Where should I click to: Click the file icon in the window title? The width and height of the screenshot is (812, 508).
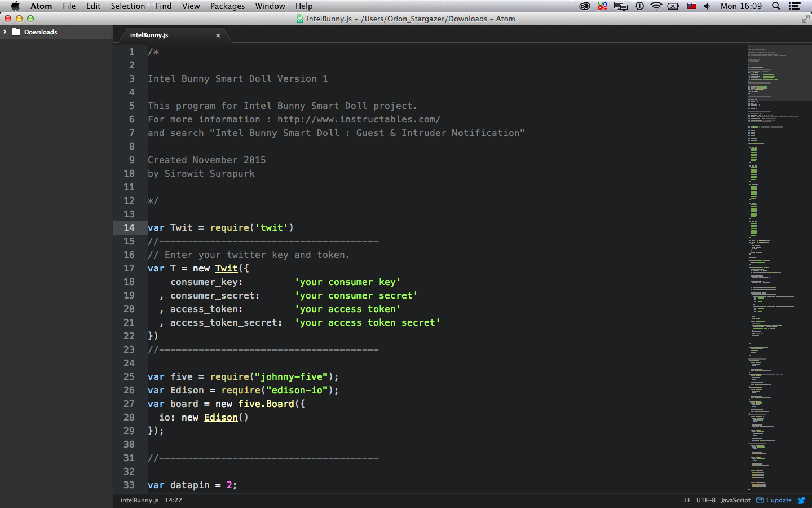(x=300, y=19)
